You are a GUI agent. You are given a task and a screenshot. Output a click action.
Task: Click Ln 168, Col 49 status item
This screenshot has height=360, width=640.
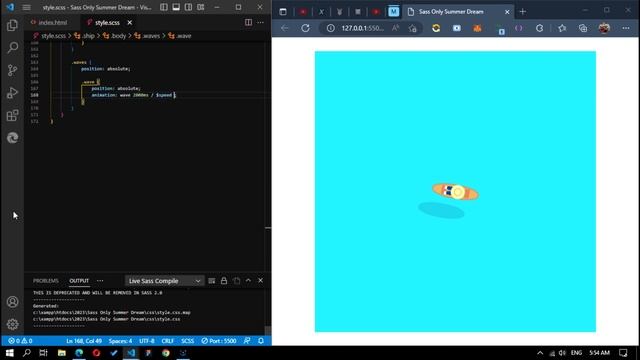pos(84,341)
